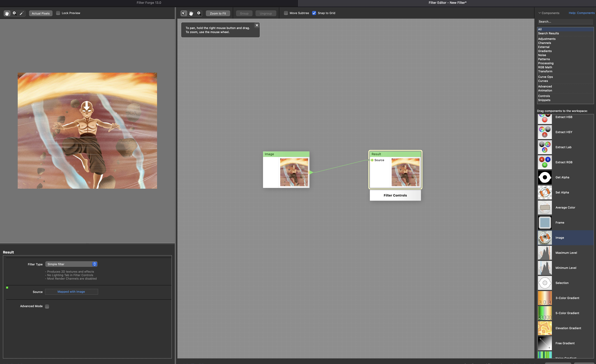
Task: Open the Filter Type dropdown
Action: tap(71, 264)
